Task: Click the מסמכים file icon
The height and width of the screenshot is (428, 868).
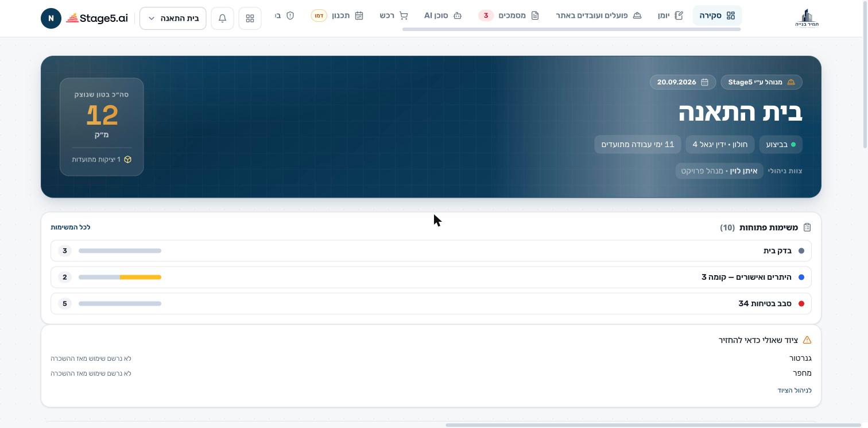Action: pos(535,16)
